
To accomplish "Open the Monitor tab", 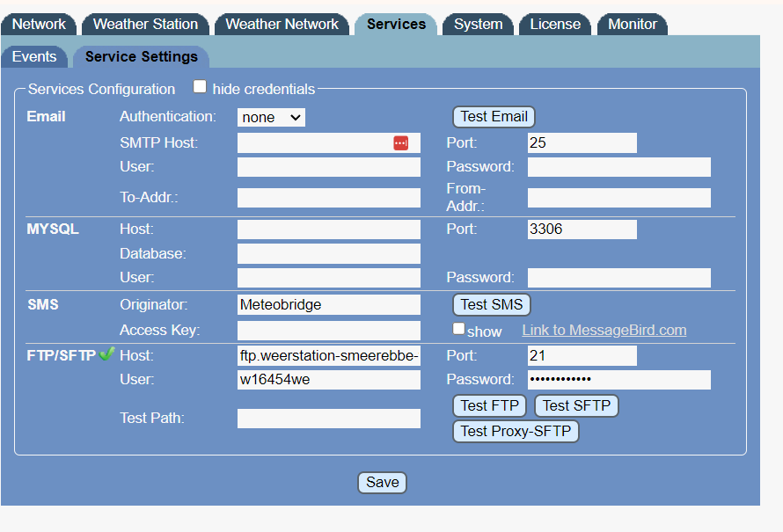I will point(632,24).
